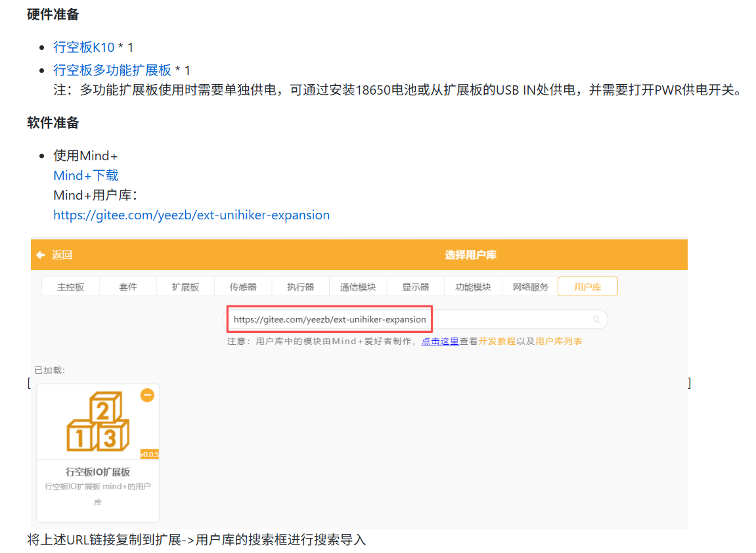
Task: Select the 执行器 tab
Action: pyautogui.click(x=300, y=287)
